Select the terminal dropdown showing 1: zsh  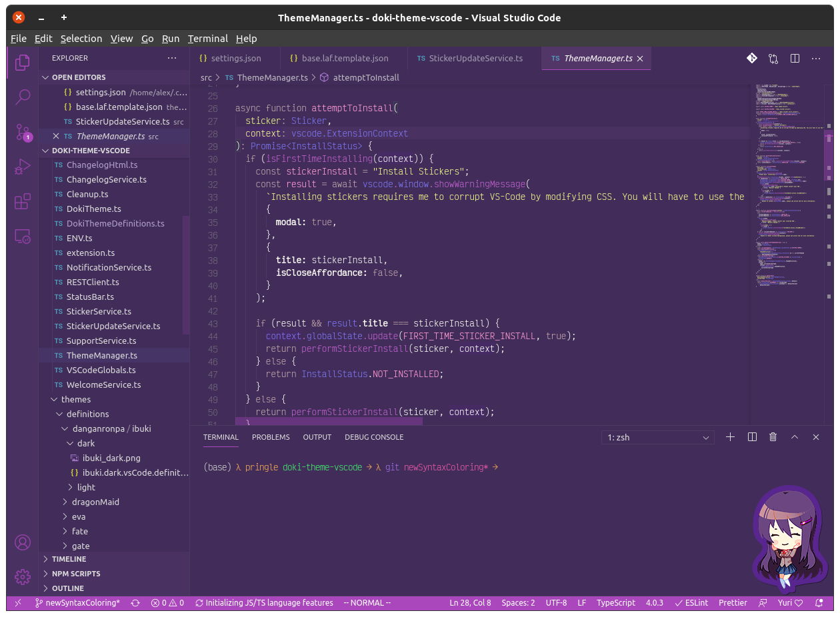(x=657, y=437)
